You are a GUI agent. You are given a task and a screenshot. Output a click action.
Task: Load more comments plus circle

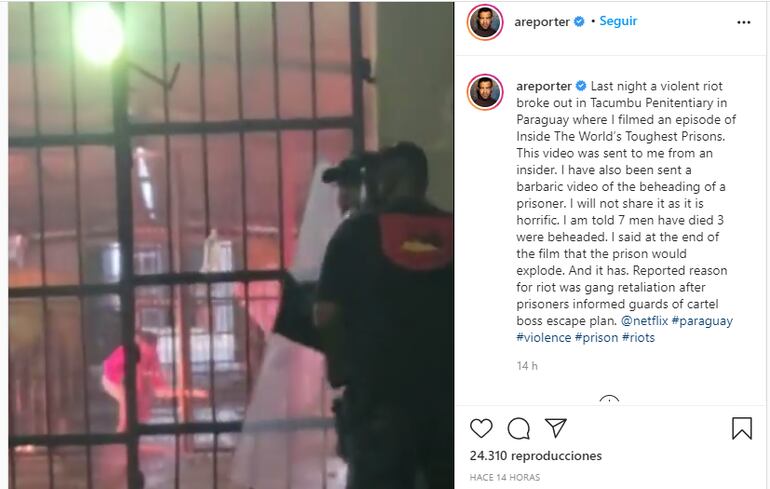[x=609, y=400]
